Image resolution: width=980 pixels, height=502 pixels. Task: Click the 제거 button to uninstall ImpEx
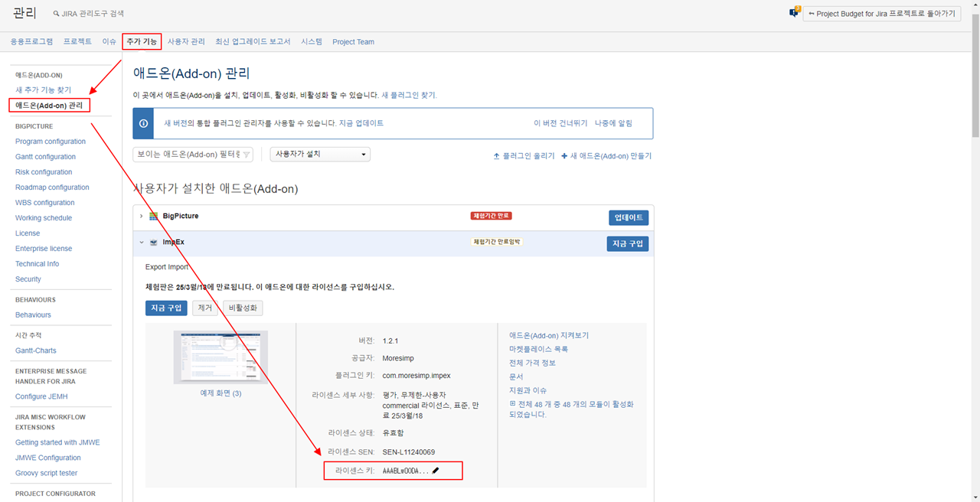tap(204, 308)
